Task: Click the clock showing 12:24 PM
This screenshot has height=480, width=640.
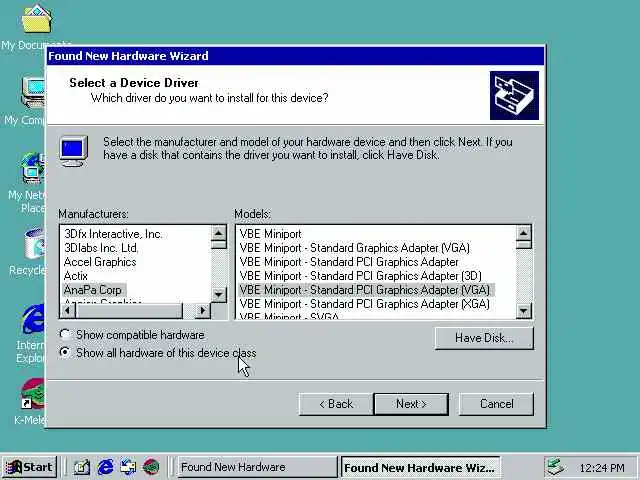Action: [602, 468]
